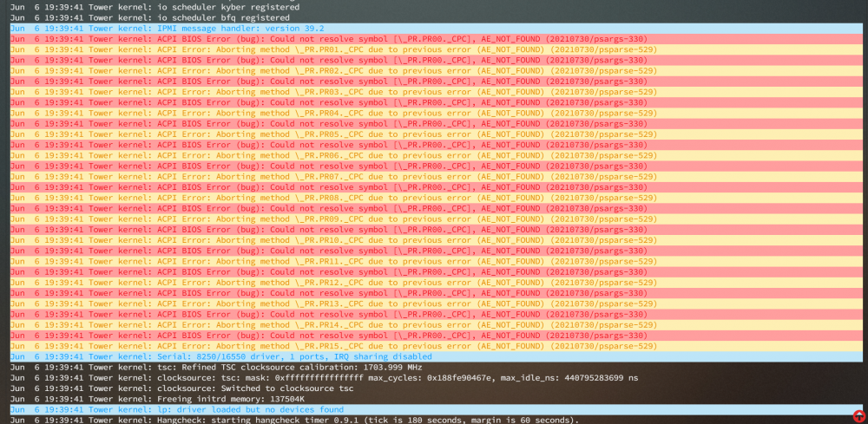Viewport: 868px width, 424px height.
Task: Select the 'Aborting method \_PR.PR06._CPC' error line
Action: (437, 155)
